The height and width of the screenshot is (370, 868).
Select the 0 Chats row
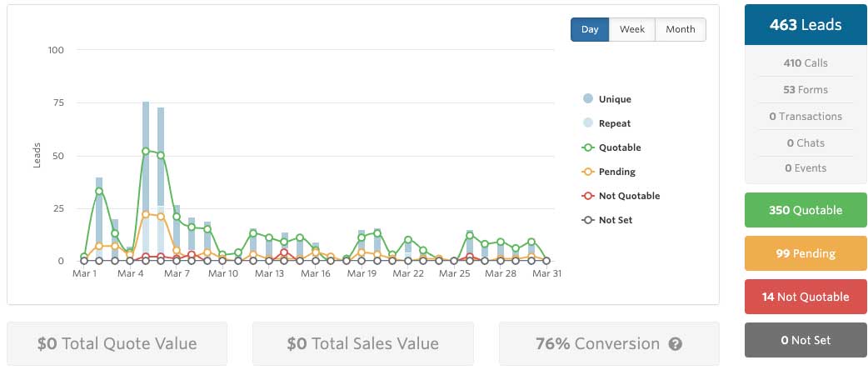point(806,142)
